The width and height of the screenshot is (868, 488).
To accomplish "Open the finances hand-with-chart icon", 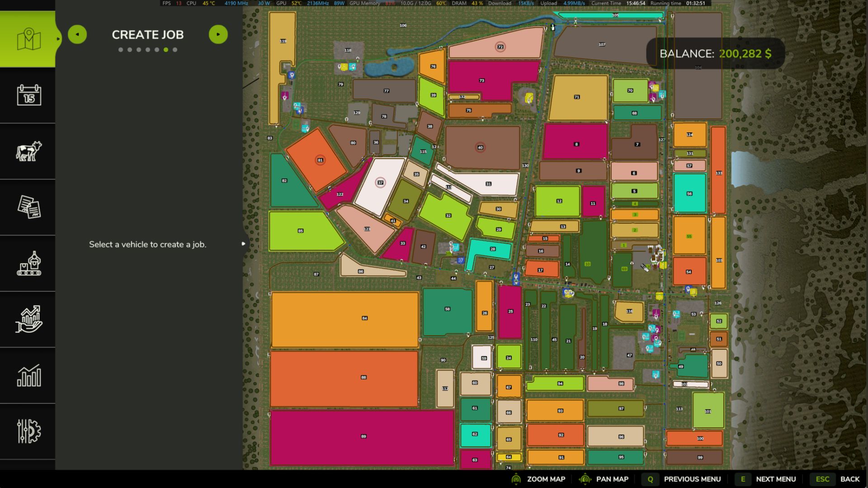I will (28, 319).
